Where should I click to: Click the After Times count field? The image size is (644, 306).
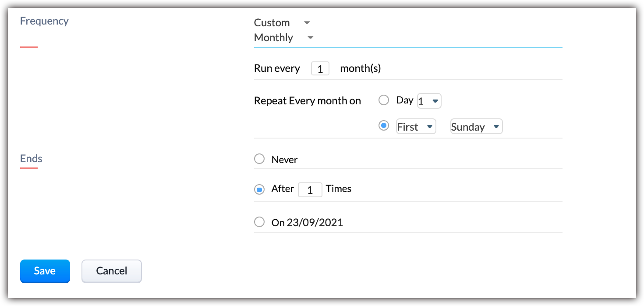pyautogui.click(x=310, y=190)
